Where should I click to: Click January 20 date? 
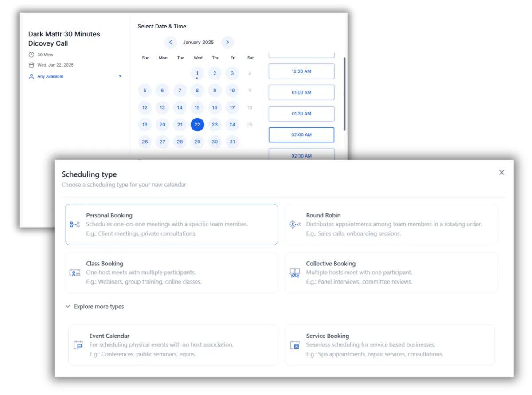click(162, 125)
